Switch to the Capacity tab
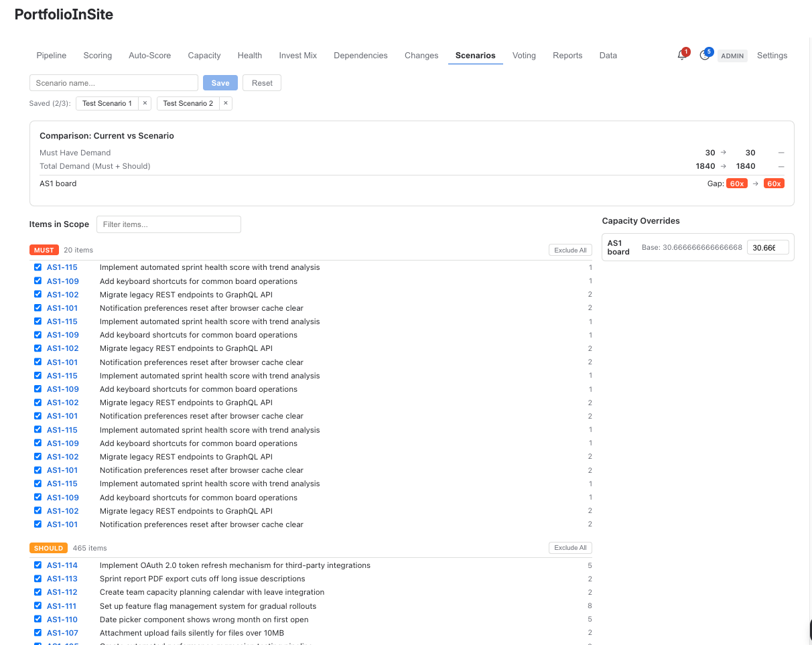 point(204,56)
